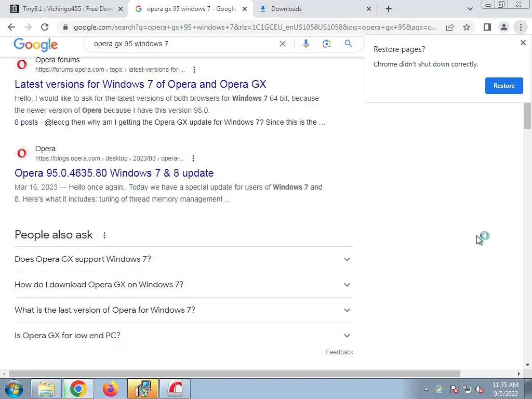Switch to the Downloads tab
The height and width of the screenshot is (399, 532).
[314, 9]
